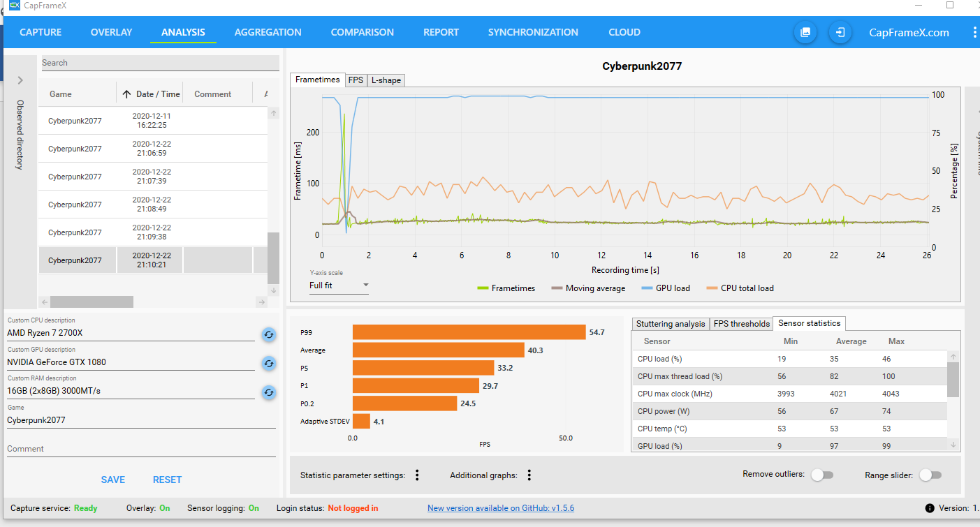The height and width of the screenshot is (527, 980).
Task: Select the record from 21:07:39
Action: (153, 177)
